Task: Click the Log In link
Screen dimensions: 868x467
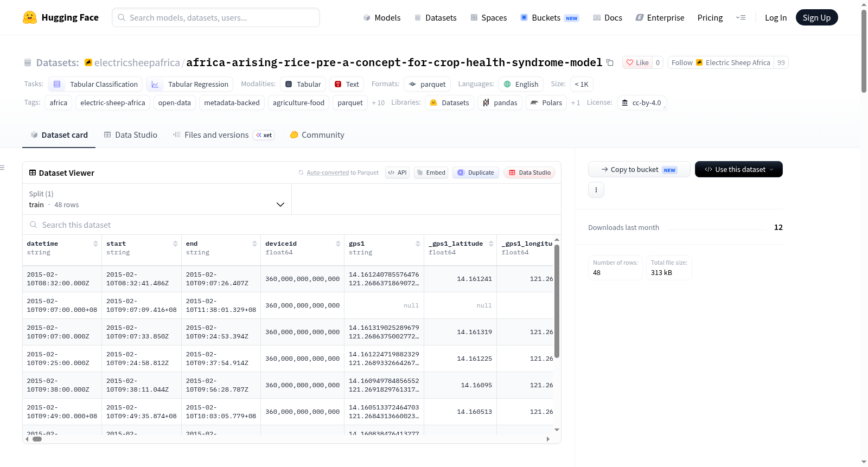Action: [776, 17]
